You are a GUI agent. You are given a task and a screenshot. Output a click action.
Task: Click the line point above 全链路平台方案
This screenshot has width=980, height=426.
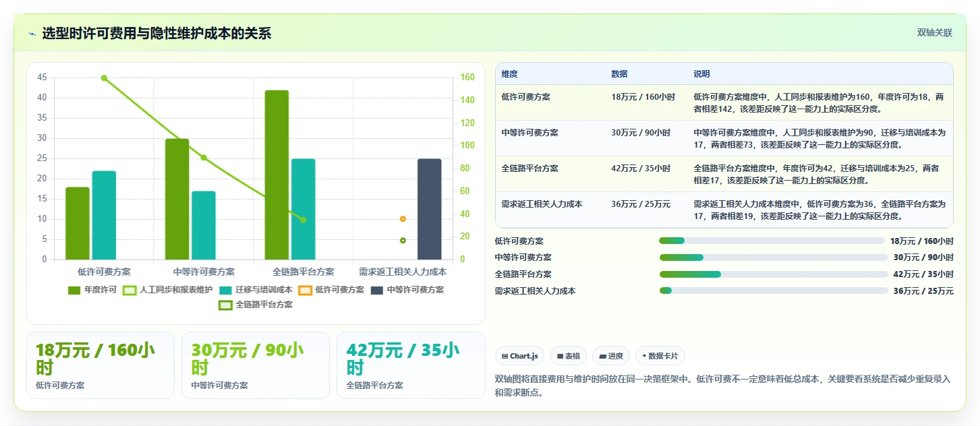(304, 220)
